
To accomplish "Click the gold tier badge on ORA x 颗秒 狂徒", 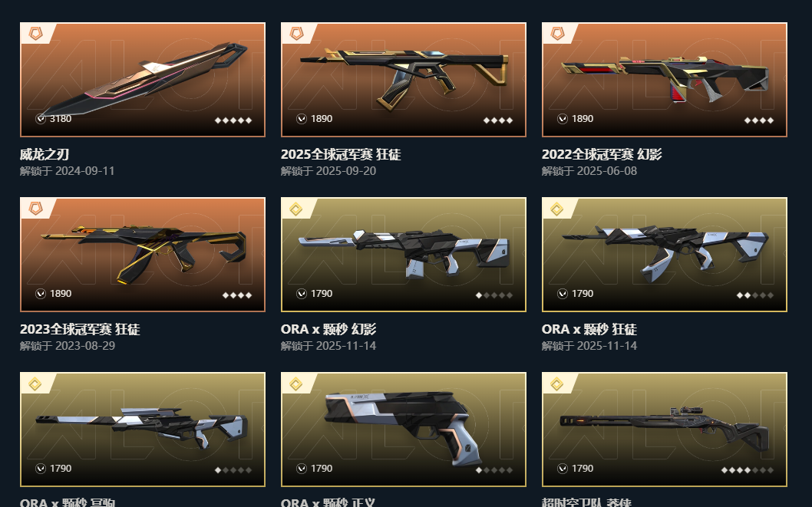I will (557, 209).
